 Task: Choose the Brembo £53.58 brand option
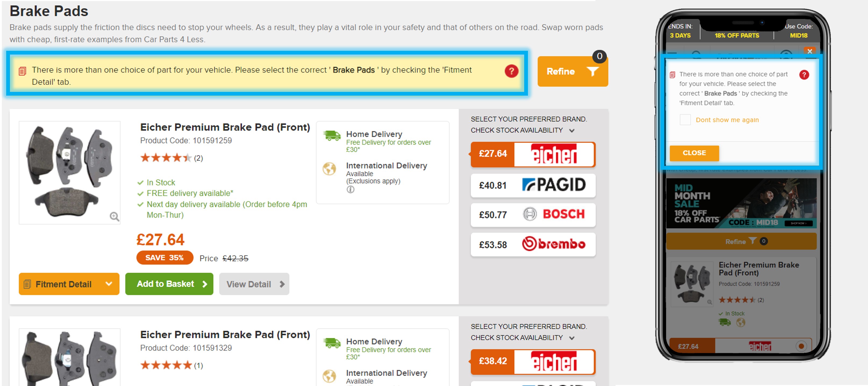pyautogui.click(x=533, y=244)
